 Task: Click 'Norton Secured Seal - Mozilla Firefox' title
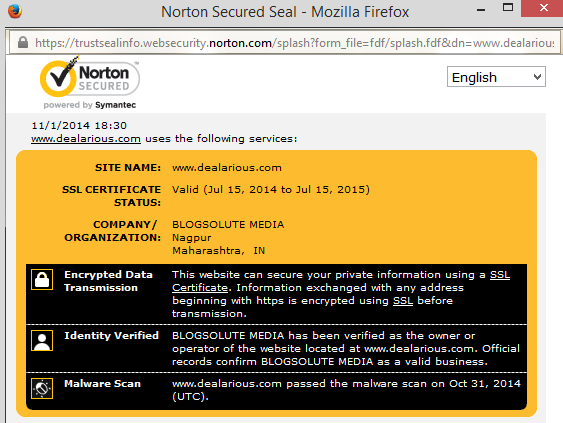click(x=285, y=12)
